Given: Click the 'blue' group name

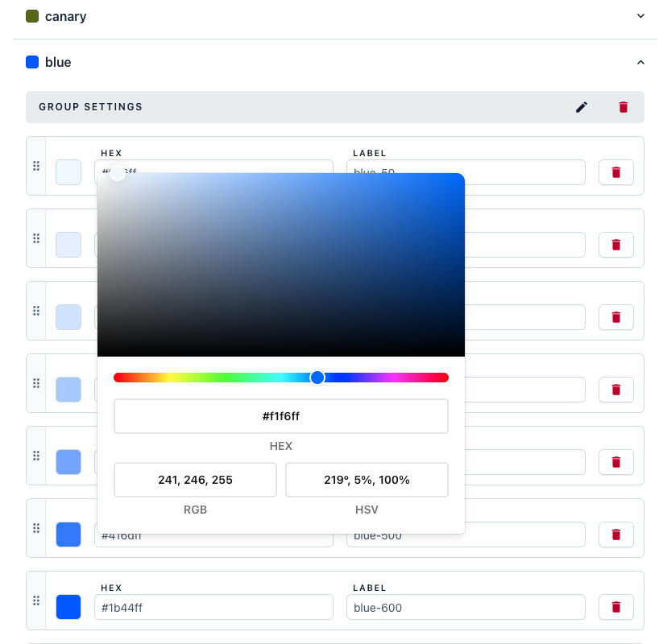Looking at the screenshot, I should coord(58,63).
